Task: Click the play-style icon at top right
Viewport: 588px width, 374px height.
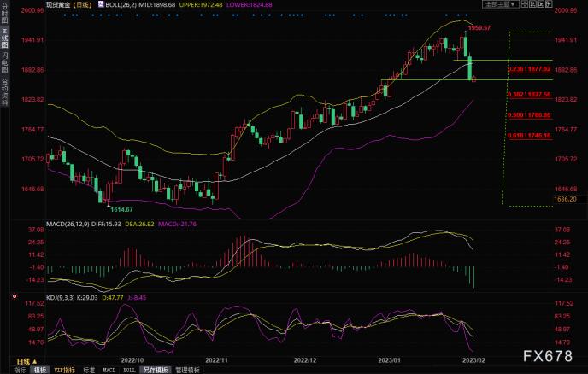Action: [x=541, y=4]
